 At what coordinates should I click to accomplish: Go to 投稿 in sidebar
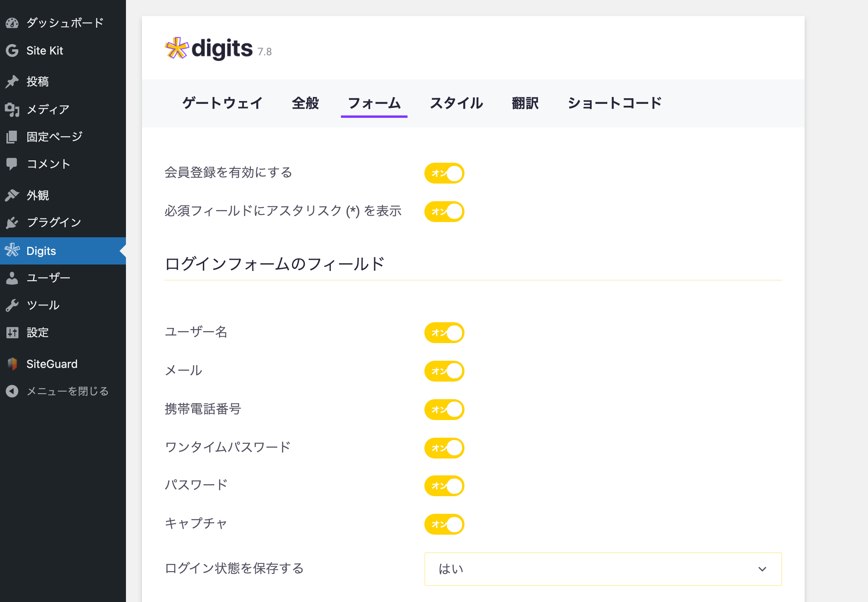click(x=63, y=81)
